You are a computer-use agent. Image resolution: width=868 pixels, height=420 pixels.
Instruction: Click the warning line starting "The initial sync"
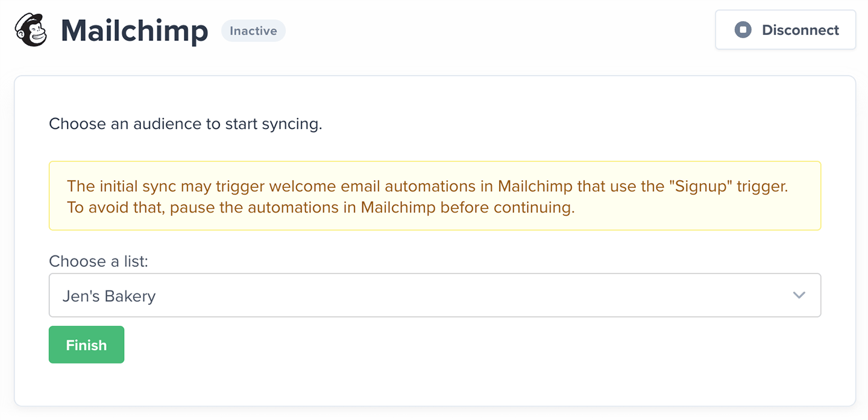(427, 186)
